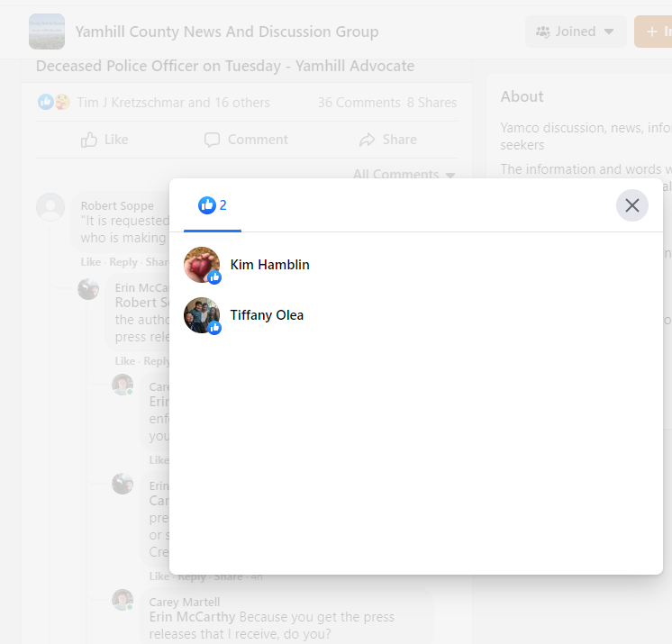Click the Yamhill County group thumbnail
672x644 pixels.
point(47,32)
